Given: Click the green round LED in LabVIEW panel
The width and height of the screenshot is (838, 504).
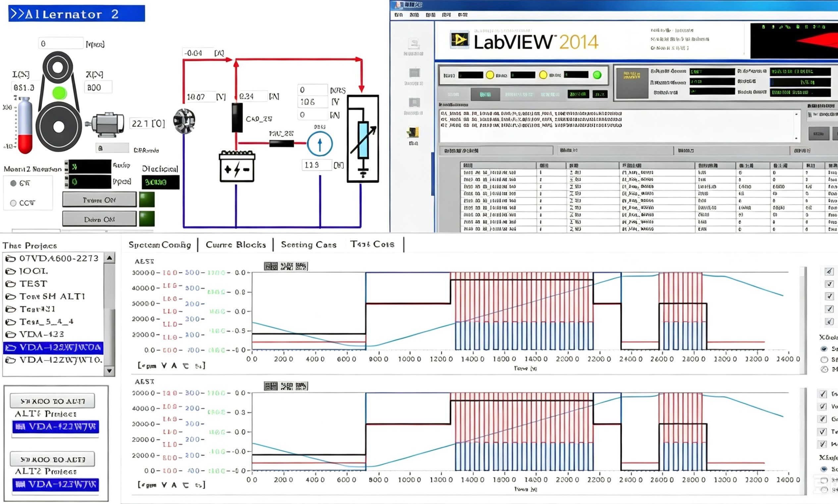Looking at the screenshot, I should [x=597, y=75].
